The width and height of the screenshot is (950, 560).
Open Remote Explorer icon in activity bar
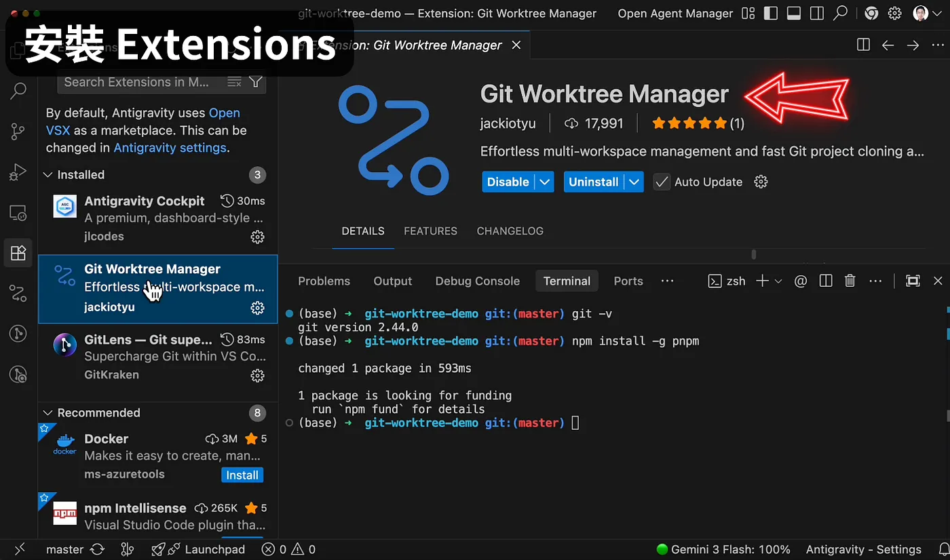tap(18, 213)
